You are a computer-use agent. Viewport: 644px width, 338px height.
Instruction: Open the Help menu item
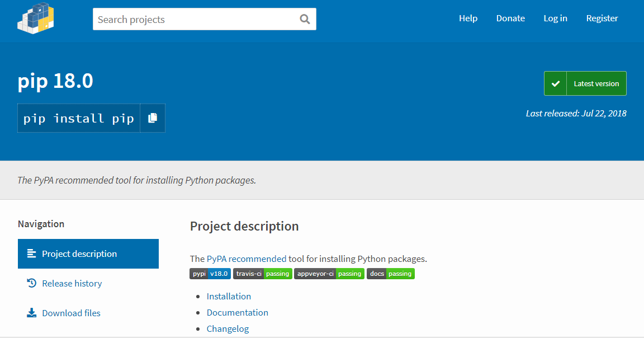click(468, 18)
